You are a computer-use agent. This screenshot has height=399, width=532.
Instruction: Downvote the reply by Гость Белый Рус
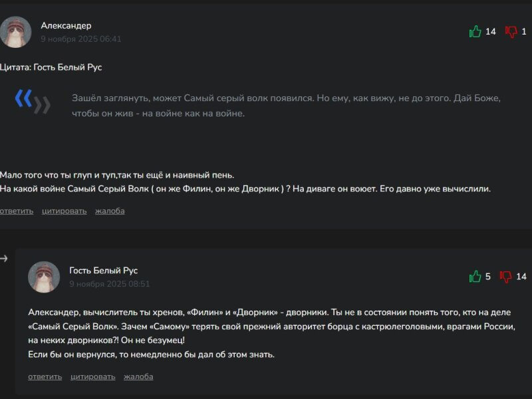(x=506, y=277)
